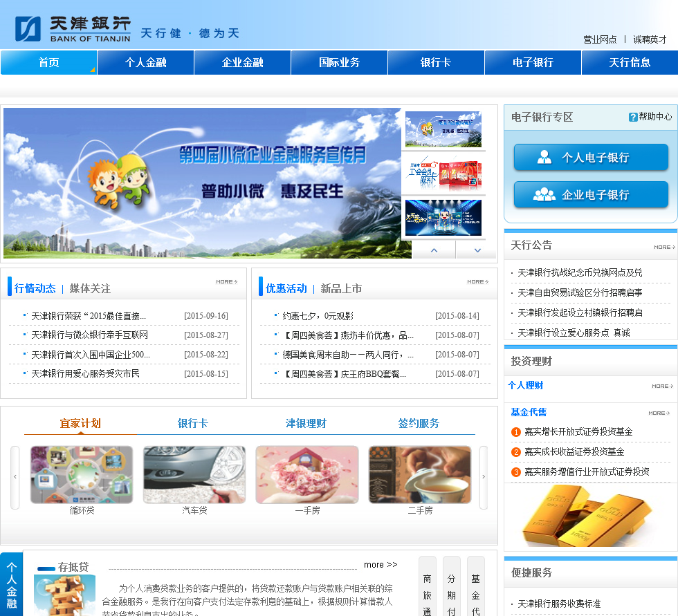678x616 pixels.
Task: Open news 天津银行与微众银行牵手互联网
Action: 89,335
